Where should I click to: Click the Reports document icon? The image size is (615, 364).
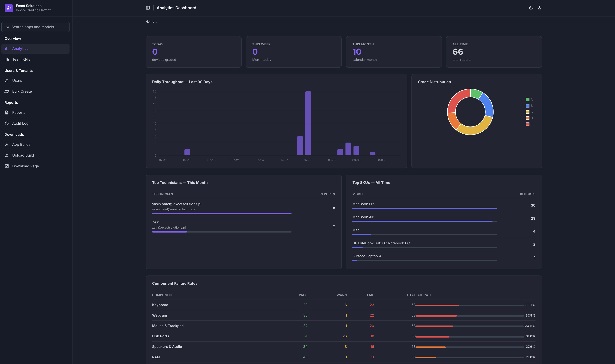tap(7, 113)
